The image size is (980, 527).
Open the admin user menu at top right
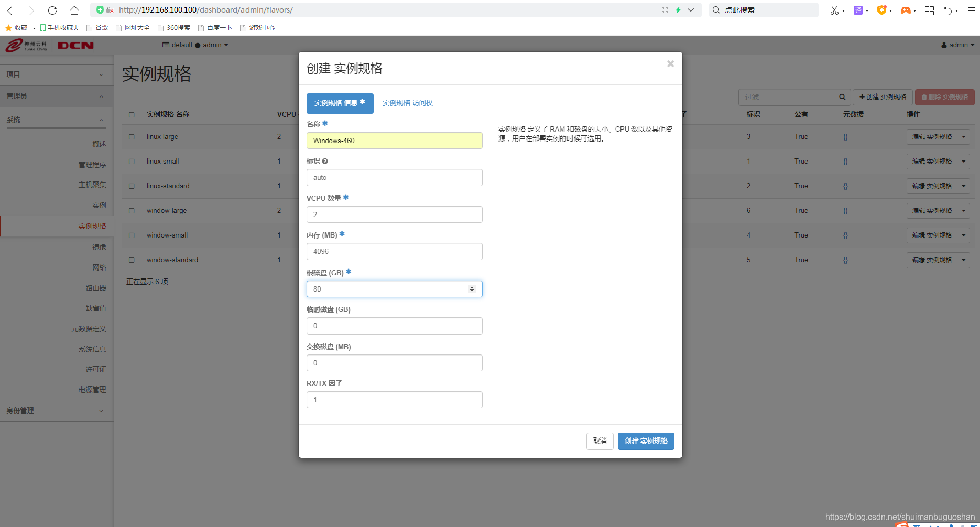(958, 45)
